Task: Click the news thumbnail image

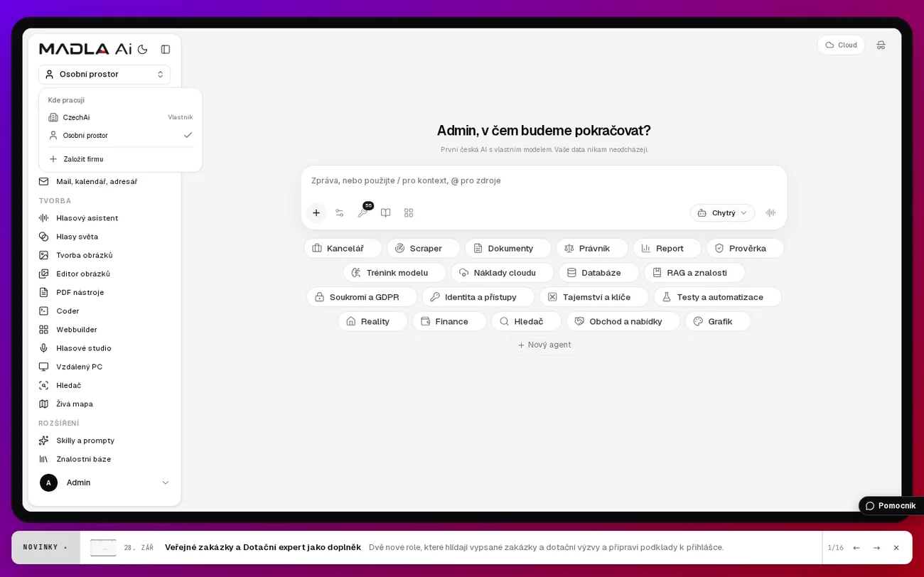Action: pyautogui.click(x=103, y=548)
